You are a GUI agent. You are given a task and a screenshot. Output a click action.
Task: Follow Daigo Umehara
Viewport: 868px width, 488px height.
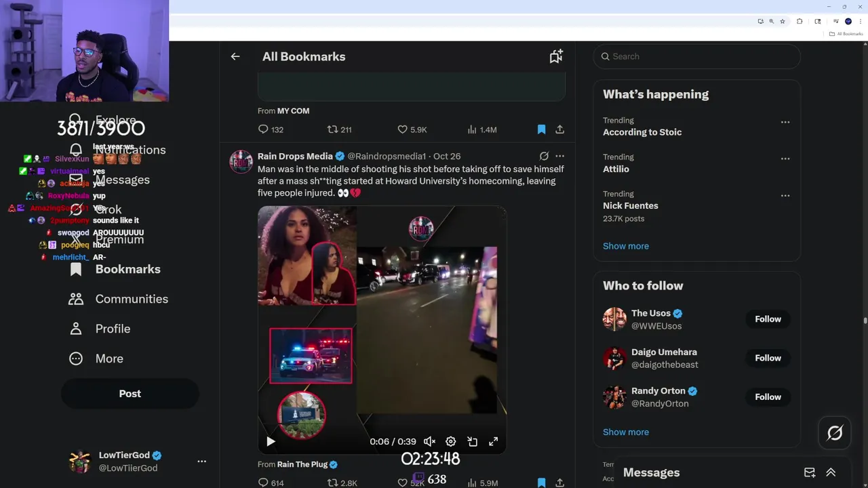coord(768,358)
